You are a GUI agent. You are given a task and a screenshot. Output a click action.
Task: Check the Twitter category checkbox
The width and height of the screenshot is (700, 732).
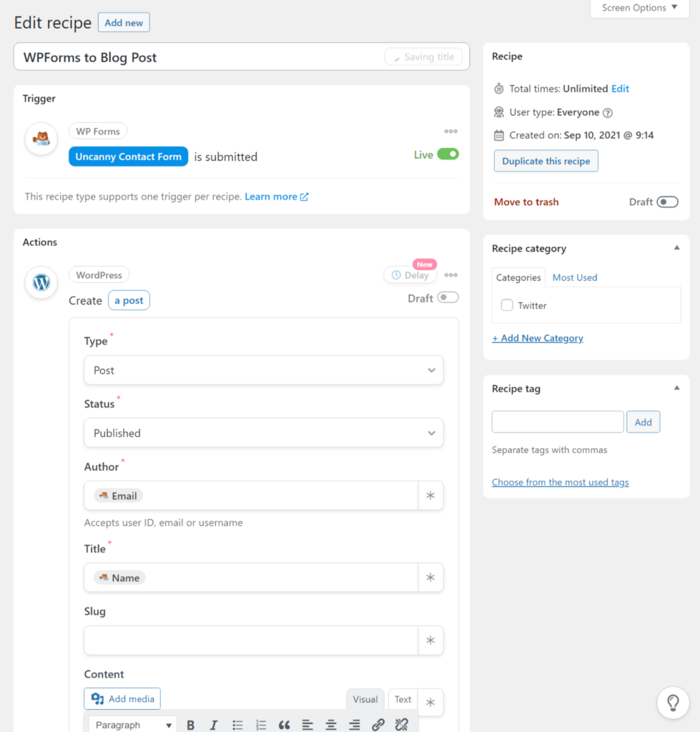507,305
